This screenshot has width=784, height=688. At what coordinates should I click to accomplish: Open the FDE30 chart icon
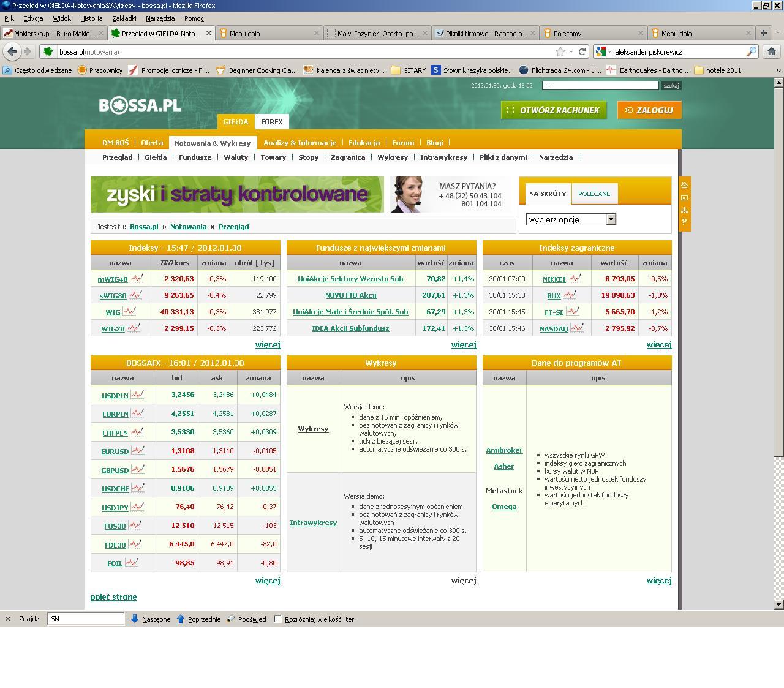(x=135, y=545)
